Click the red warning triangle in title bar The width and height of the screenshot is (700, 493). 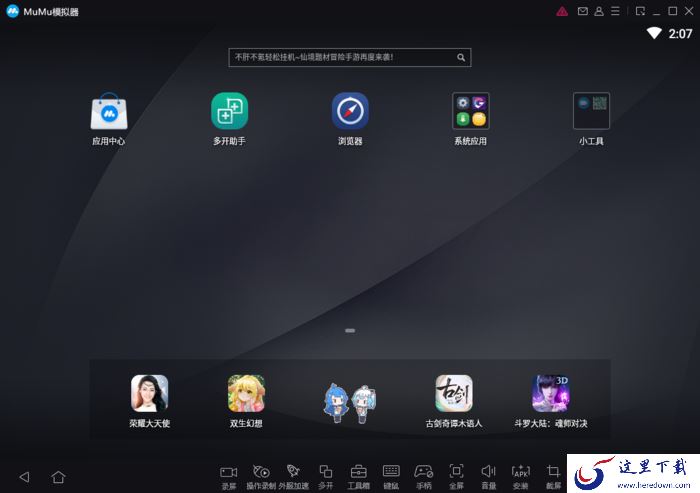point(562,12)
